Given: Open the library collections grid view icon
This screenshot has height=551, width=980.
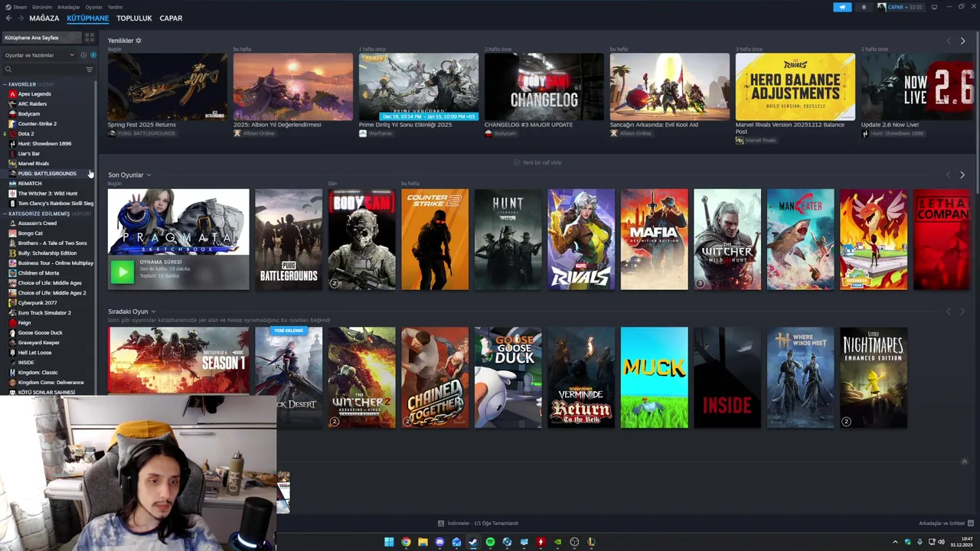Looking at the screenshot, I should (x=90, y=37).
